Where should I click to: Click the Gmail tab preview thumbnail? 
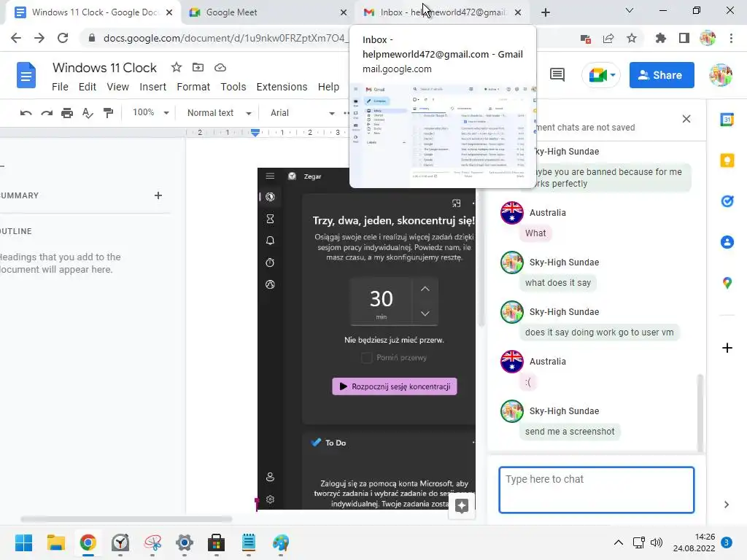[443, 135]
